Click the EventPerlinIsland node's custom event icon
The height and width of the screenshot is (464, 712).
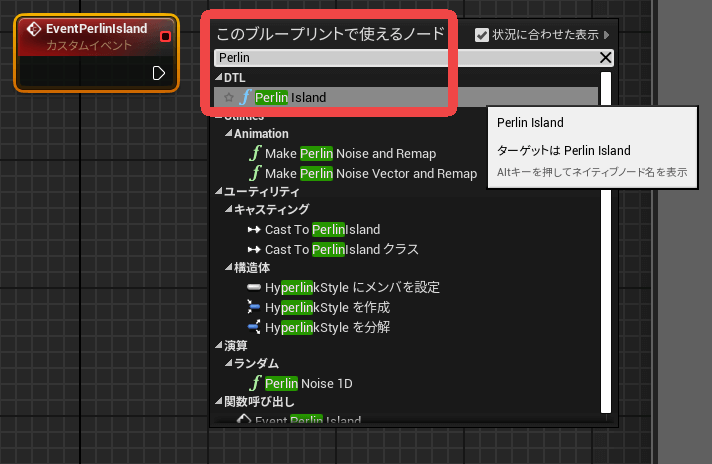coord(33,30)
